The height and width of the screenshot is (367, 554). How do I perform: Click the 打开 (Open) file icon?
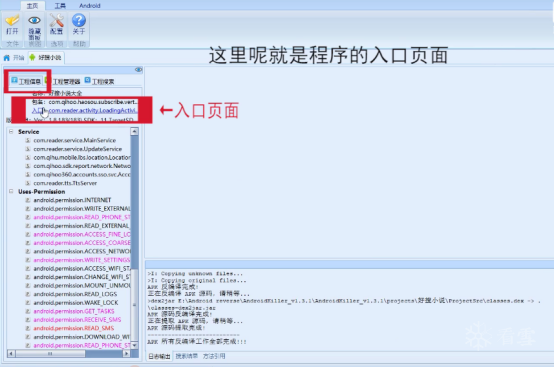point(12,20)
